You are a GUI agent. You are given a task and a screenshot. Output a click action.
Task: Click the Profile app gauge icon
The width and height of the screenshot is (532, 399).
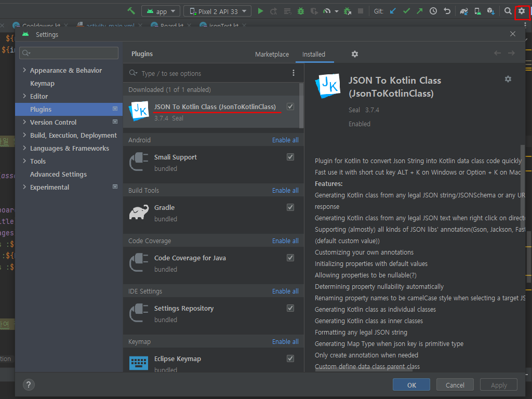coord(327,11)
